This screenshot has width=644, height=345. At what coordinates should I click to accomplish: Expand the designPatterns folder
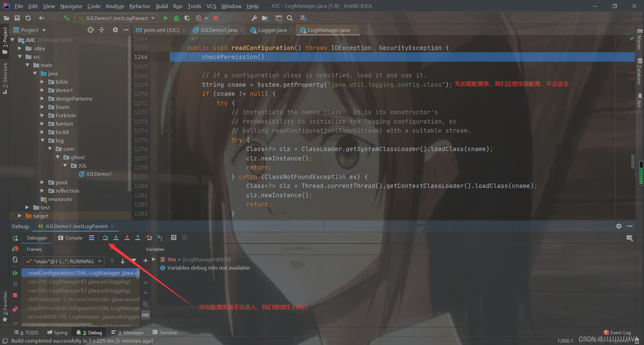coord(42,98)
